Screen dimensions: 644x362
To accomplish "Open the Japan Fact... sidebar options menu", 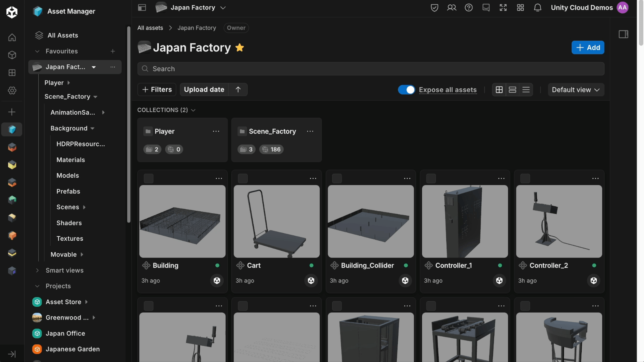I will (x=113, y=67).
